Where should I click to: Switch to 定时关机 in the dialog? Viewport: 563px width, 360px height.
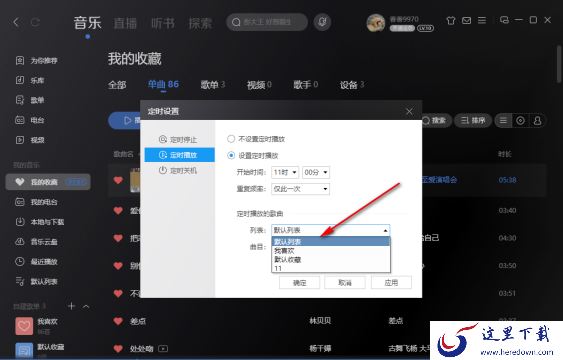tap(180, 170)
